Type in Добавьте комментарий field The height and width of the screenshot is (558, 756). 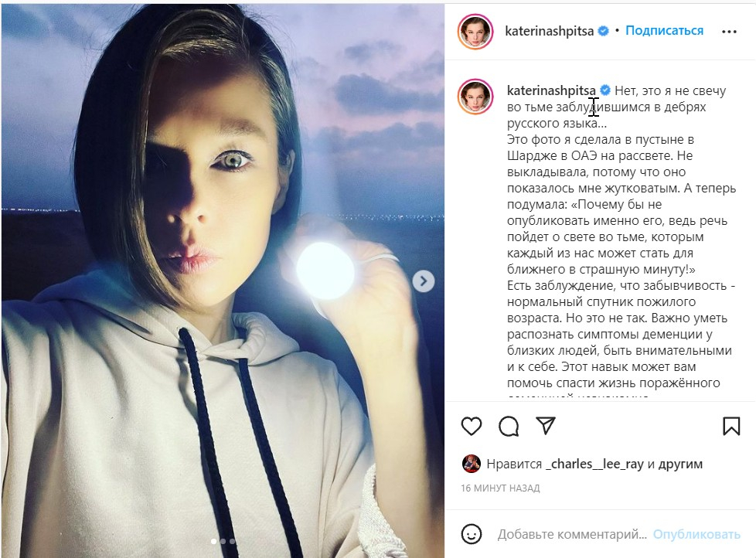pyautogui.click(x=572, y=534)
